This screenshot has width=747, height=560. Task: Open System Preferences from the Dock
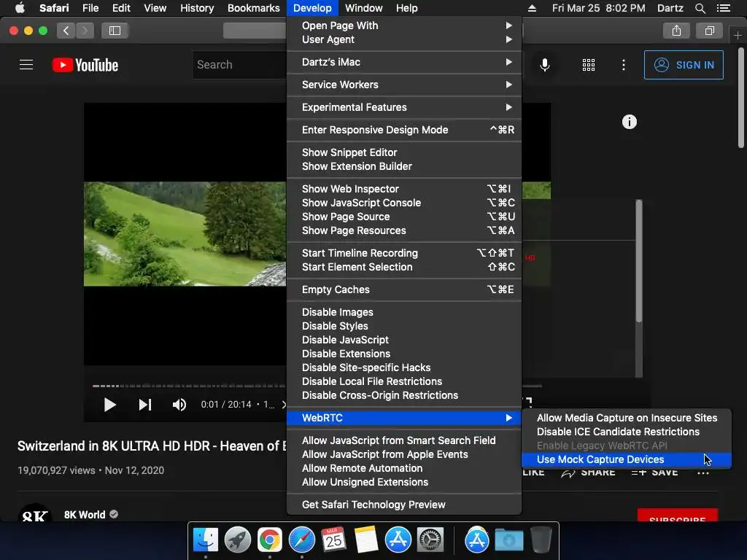click(x=430, y=540)
